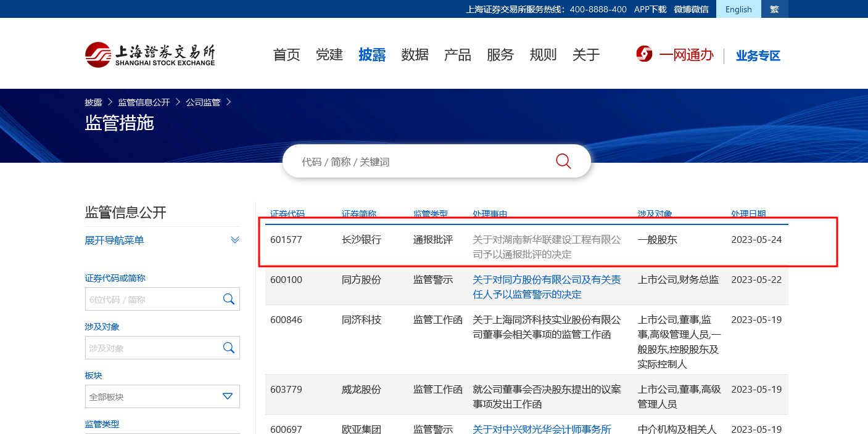The height and width of the screenshot is (434, 868).
Task: Click 同方股份 in the table
Action: 362,280
